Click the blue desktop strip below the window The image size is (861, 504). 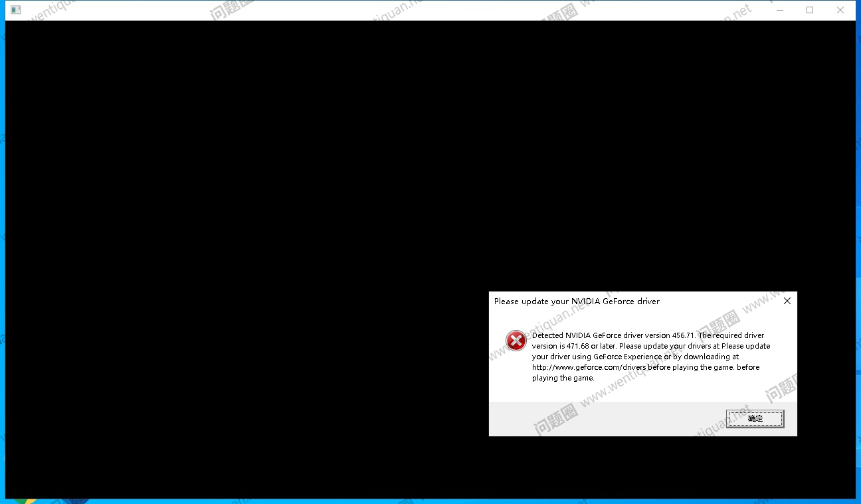click(x=465, y=501)
